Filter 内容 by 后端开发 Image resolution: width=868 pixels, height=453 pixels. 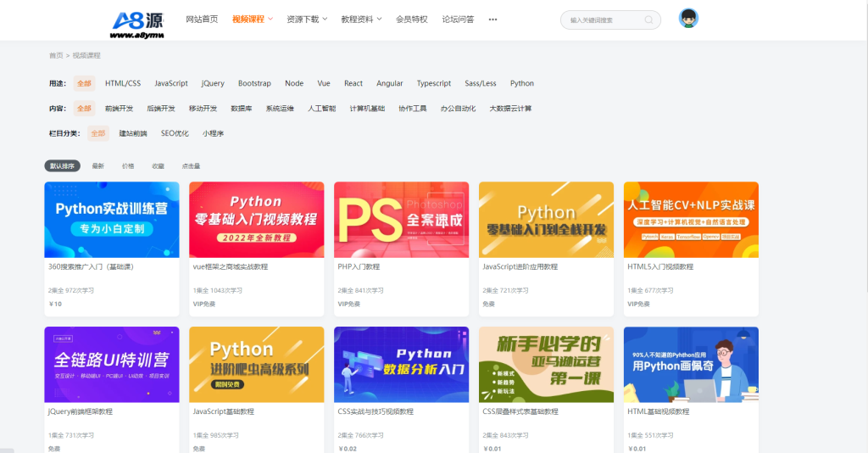tap(161, 109)
